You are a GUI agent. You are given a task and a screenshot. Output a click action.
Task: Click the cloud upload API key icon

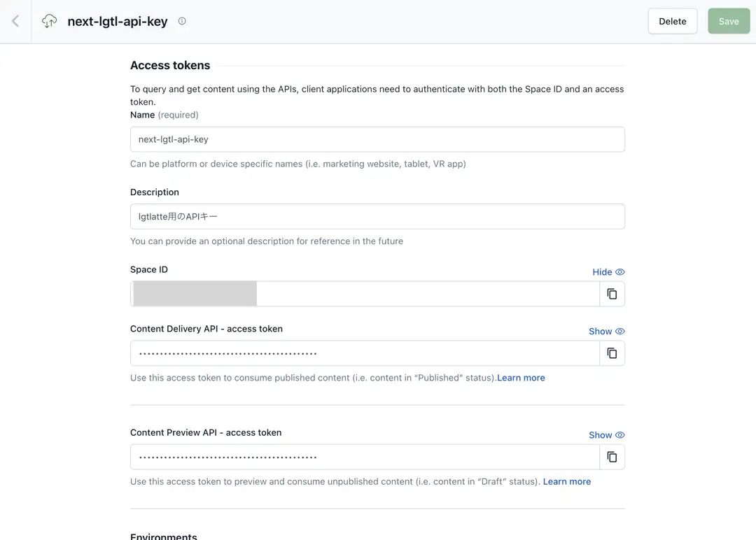pos(50,21)
